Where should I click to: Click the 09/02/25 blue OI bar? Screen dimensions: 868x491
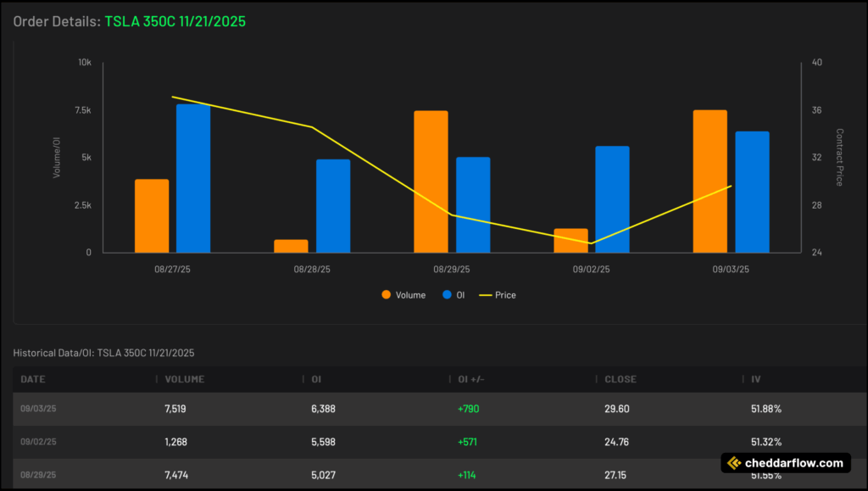point(612,199)
